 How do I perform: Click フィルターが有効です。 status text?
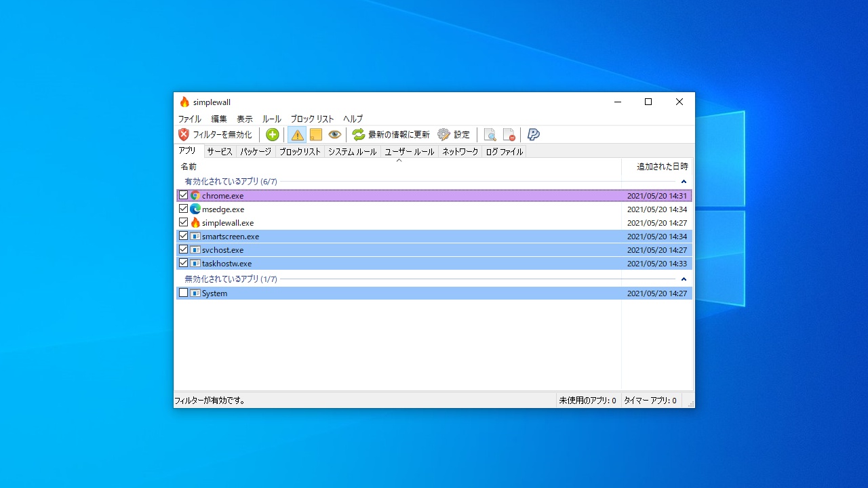click(x=210, y=401)
